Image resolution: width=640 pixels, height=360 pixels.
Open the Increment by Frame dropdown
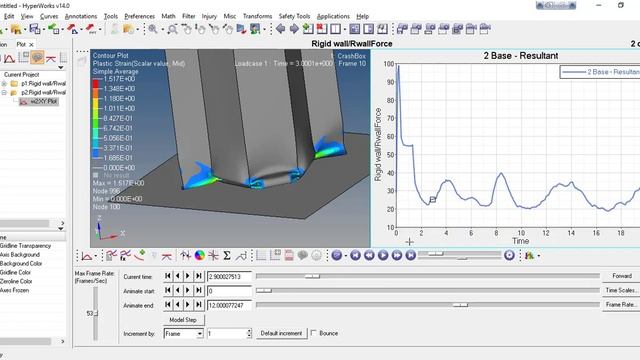coord(199,334)
